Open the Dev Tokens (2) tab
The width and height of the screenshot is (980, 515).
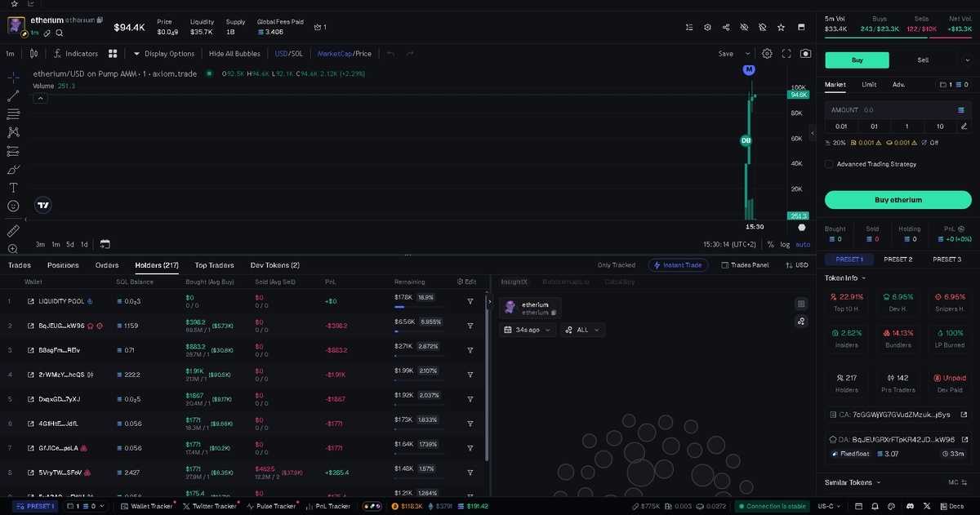point(275,265)
